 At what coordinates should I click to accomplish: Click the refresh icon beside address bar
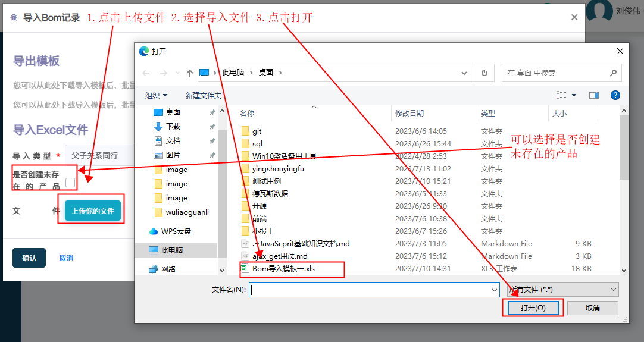[x=484, y=73]
